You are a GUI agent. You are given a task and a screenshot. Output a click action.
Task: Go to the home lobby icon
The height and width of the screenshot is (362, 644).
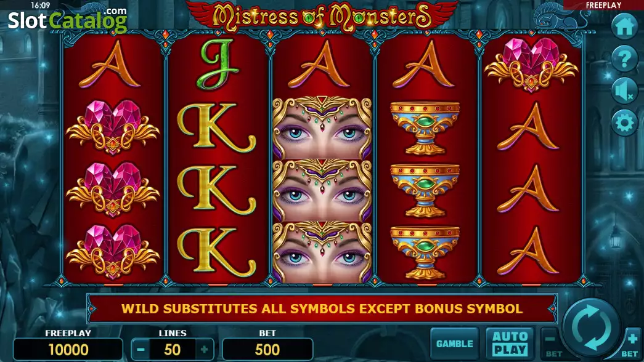(x=624, y=26)
